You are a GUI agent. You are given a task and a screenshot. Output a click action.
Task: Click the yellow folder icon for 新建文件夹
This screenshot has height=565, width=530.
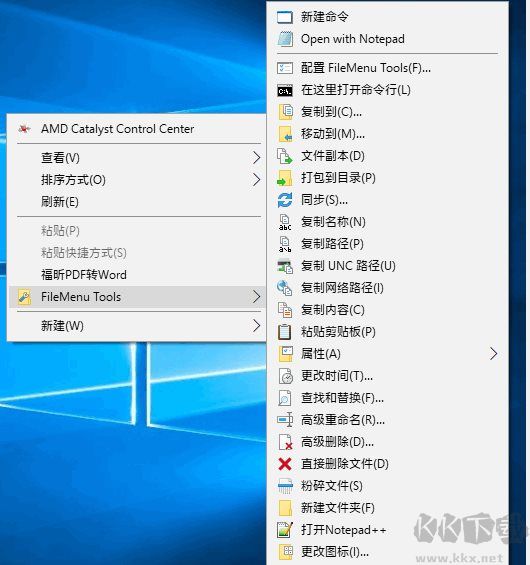coord(285,508)
